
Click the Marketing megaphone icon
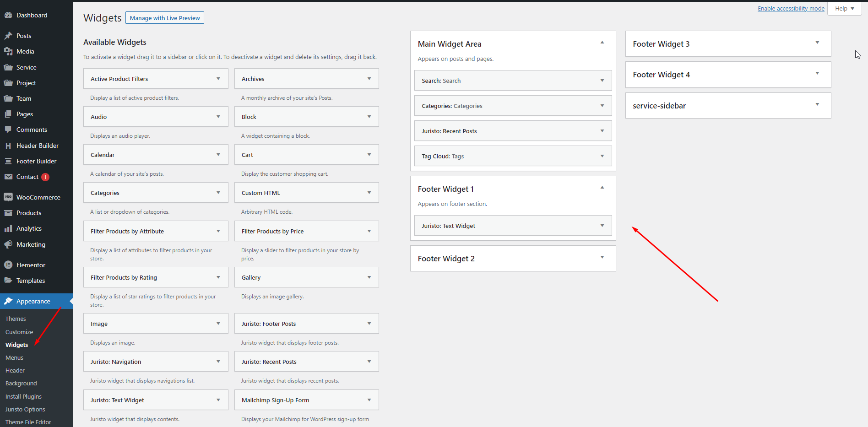(x=8, y=244)
